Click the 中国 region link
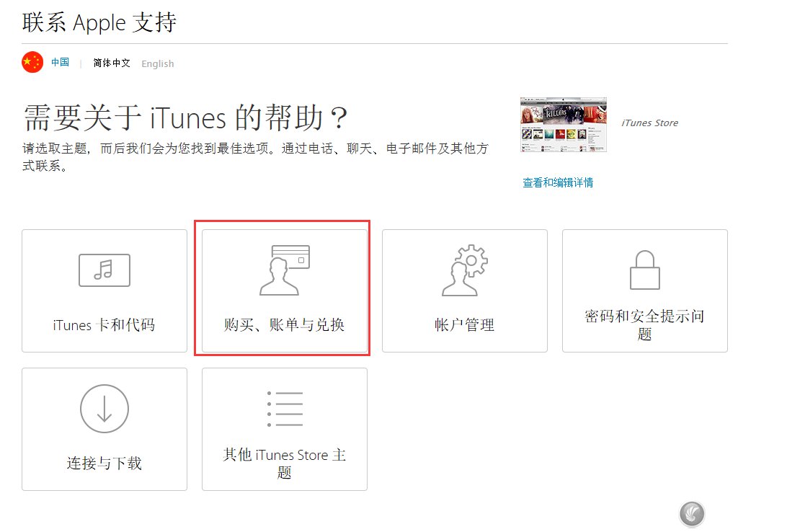 coord(59,62)
